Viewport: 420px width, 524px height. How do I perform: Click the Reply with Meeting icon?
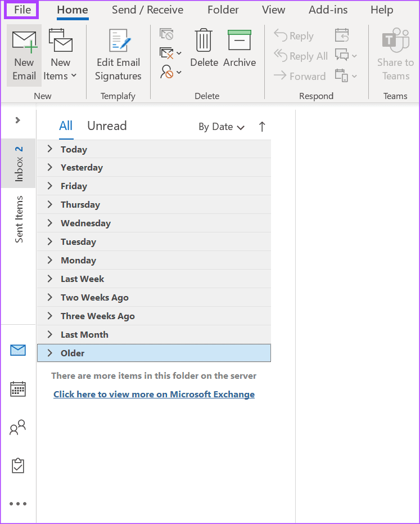tap(342, 35)
